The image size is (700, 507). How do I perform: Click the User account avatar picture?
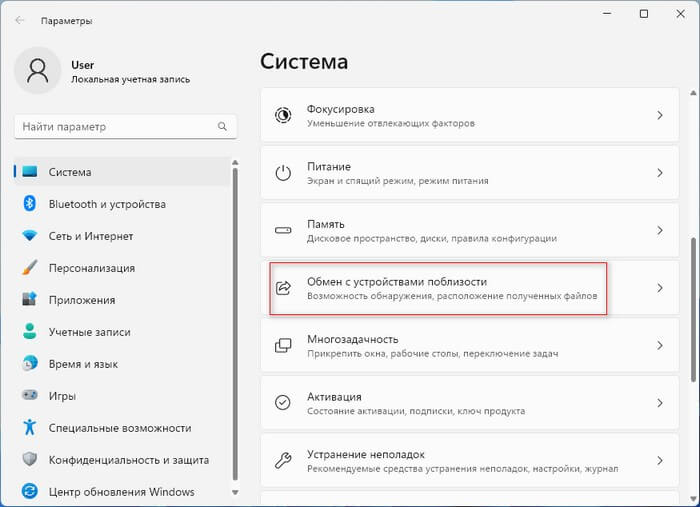click(38, 71)
